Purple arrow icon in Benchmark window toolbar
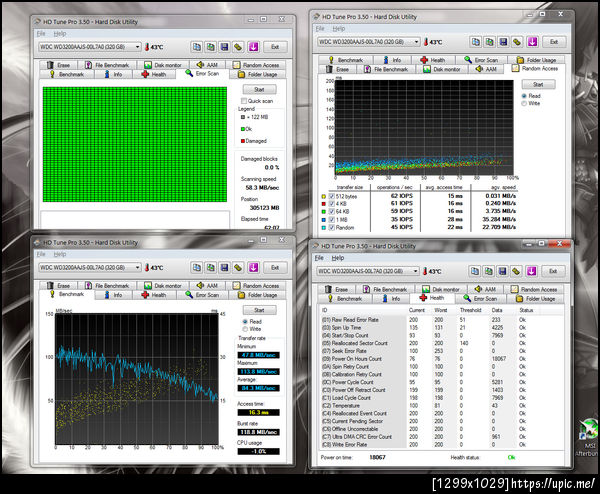This screenshot has height=494, width=600. pyautogui.click(x=253, y=267)
